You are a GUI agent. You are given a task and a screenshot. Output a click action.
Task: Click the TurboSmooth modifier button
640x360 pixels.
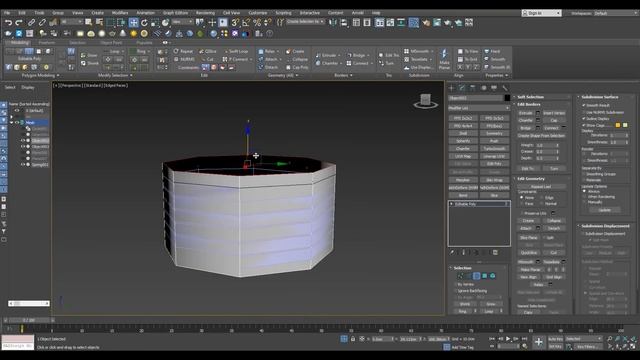[x=494, y=149]
